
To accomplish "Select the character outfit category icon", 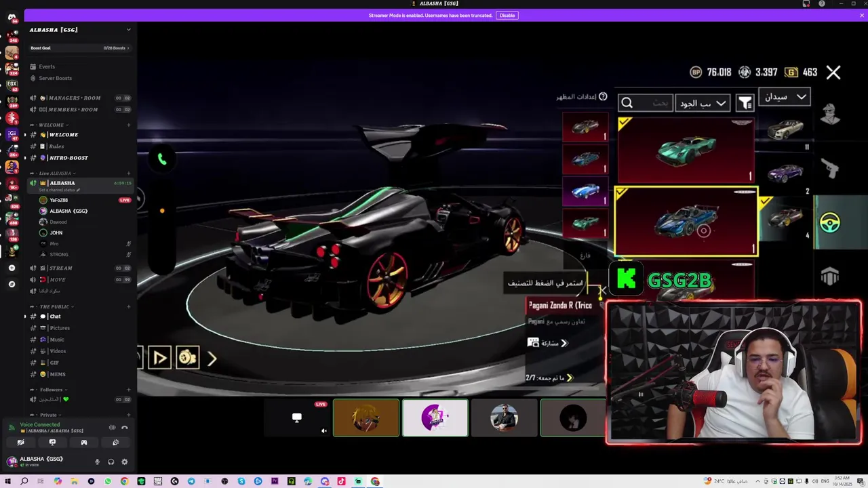I will 830,115.
